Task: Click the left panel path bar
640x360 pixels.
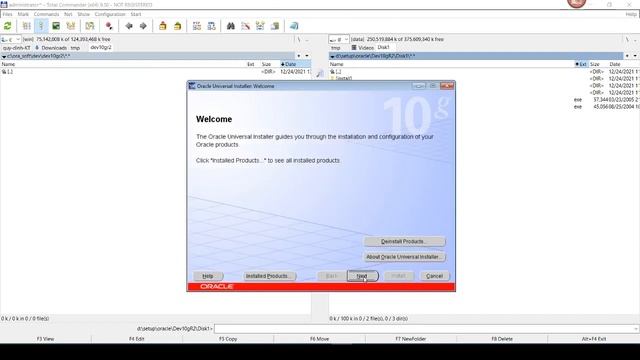Action: point(148,56)
